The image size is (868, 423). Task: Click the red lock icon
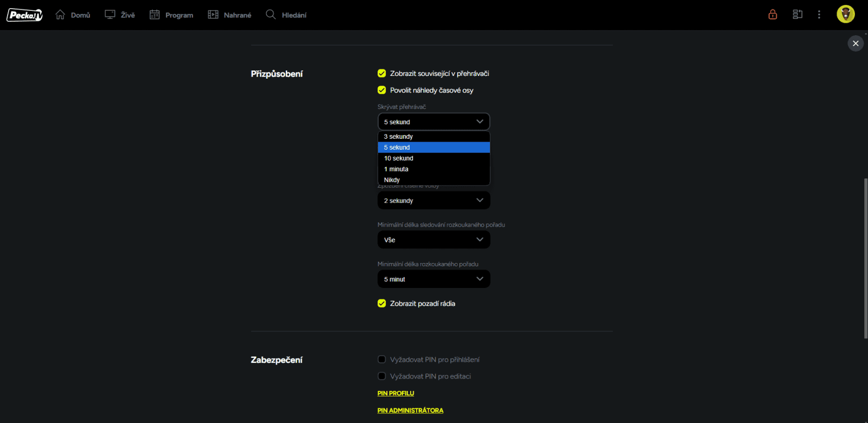[773, 15]
